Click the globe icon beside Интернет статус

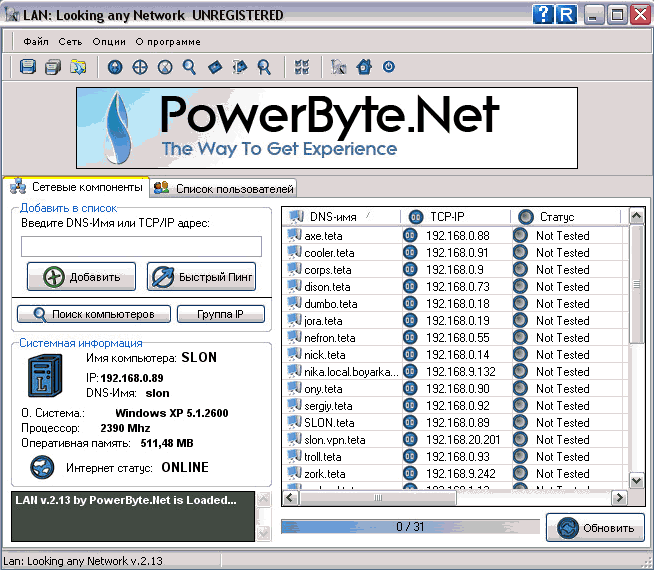[x=42, y=467]
